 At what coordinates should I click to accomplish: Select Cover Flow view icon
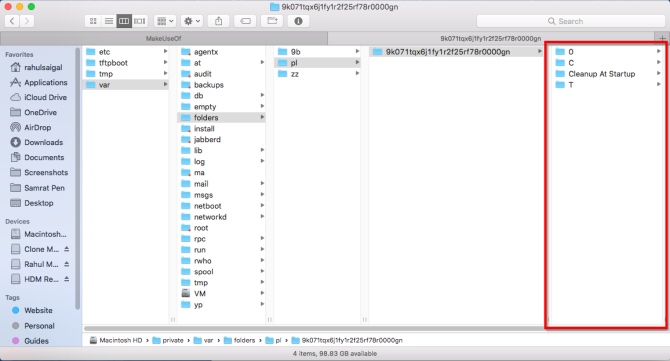(x=139, y=21)
